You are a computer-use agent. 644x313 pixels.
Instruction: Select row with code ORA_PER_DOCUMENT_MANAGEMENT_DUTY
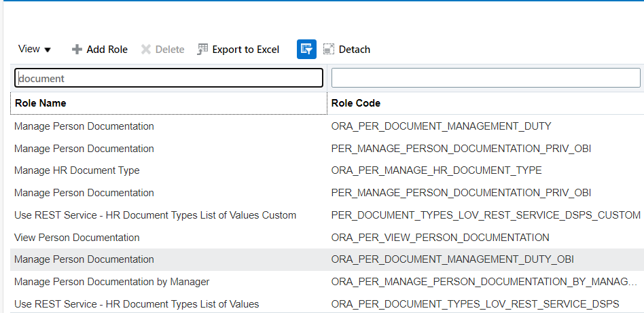[x=327, y=126]
